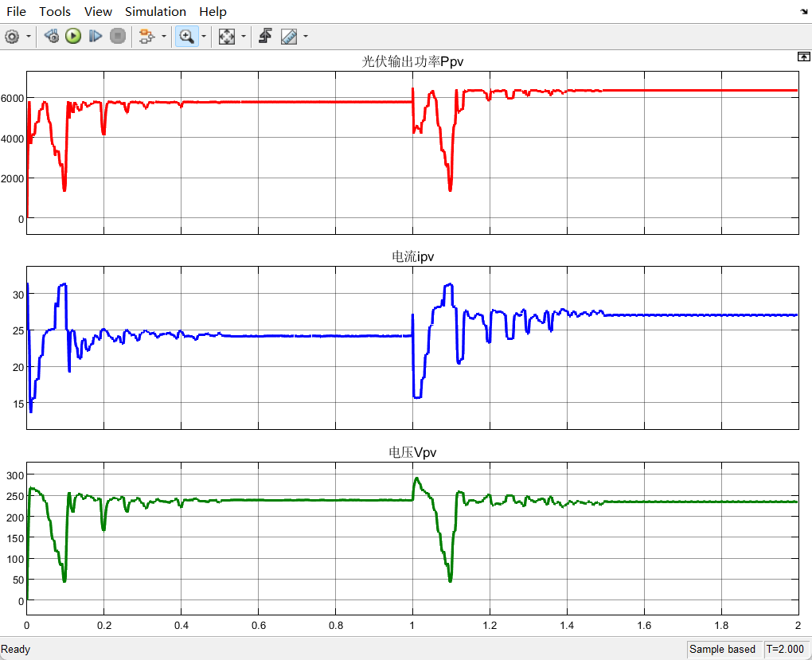812x660 pixels.
Task: Click the Stop simulation button
Action: point(118,36)
